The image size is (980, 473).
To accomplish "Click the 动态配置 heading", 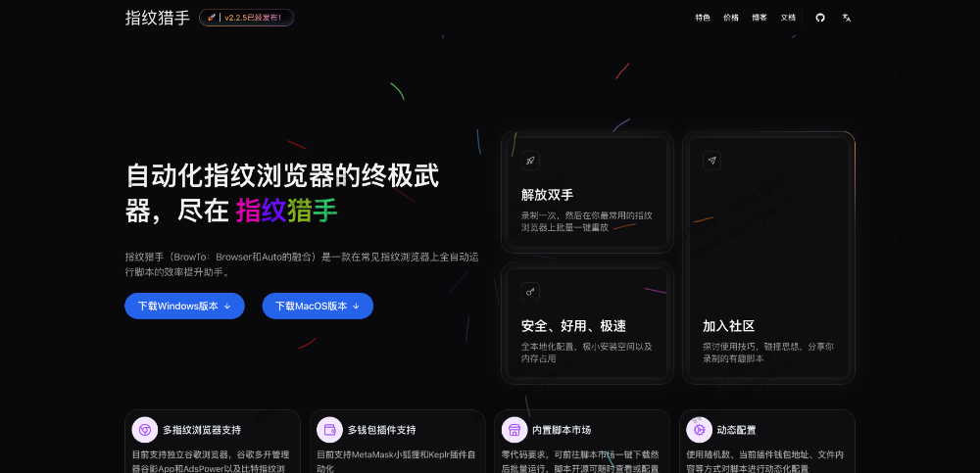I will pos(736,430).
